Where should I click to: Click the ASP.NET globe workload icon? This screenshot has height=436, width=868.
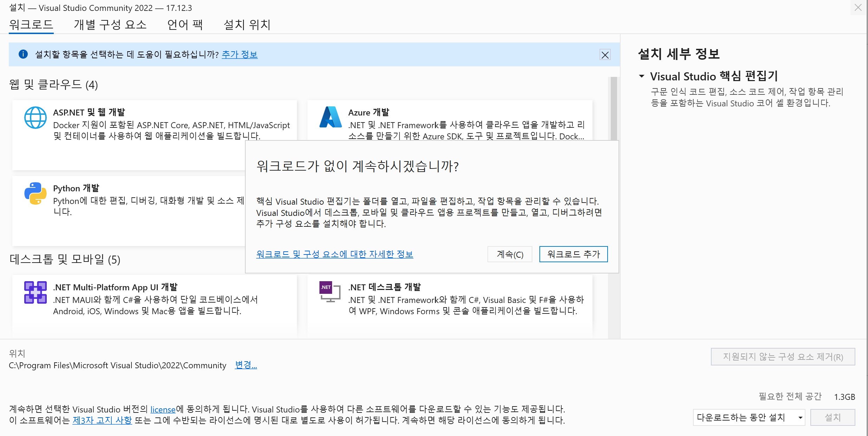pyautogui.click(x=35, y=118)
